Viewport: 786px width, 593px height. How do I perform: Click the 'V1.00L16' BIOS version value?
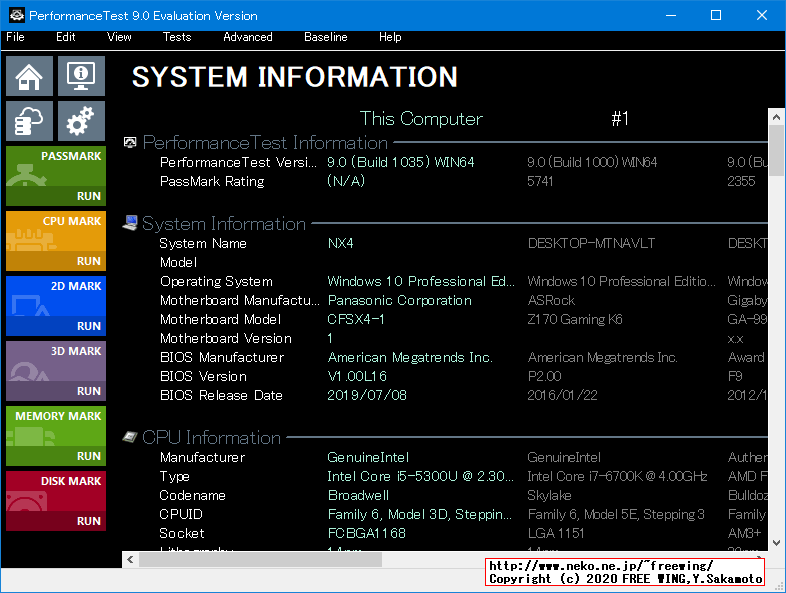(x=357, y=376)
